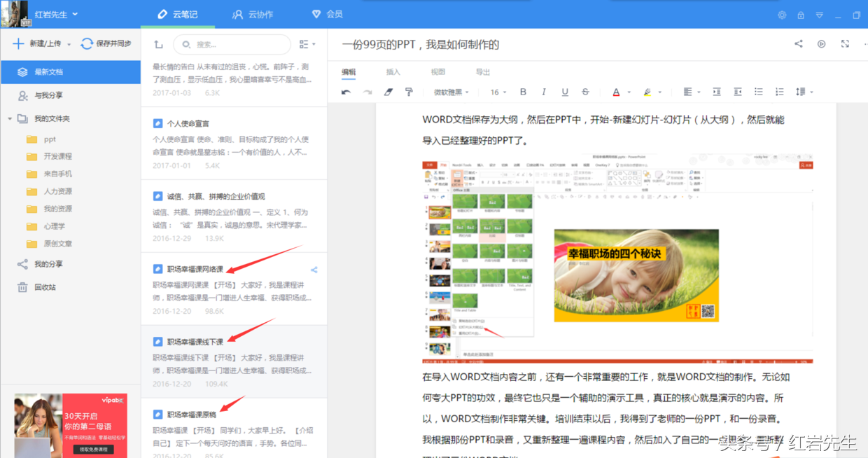Click 保存并同步 to save and sync

[x=106, y=43]
